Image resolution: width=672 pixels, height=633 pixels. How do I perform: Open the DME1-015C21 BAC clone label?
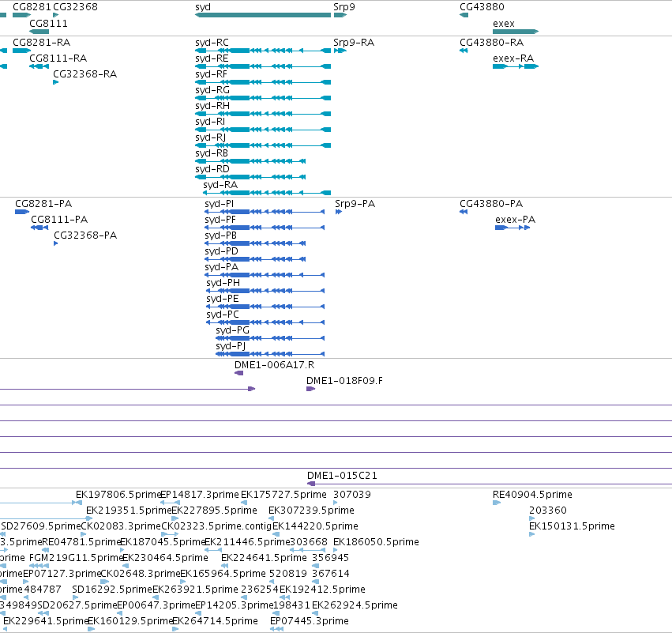343,476
